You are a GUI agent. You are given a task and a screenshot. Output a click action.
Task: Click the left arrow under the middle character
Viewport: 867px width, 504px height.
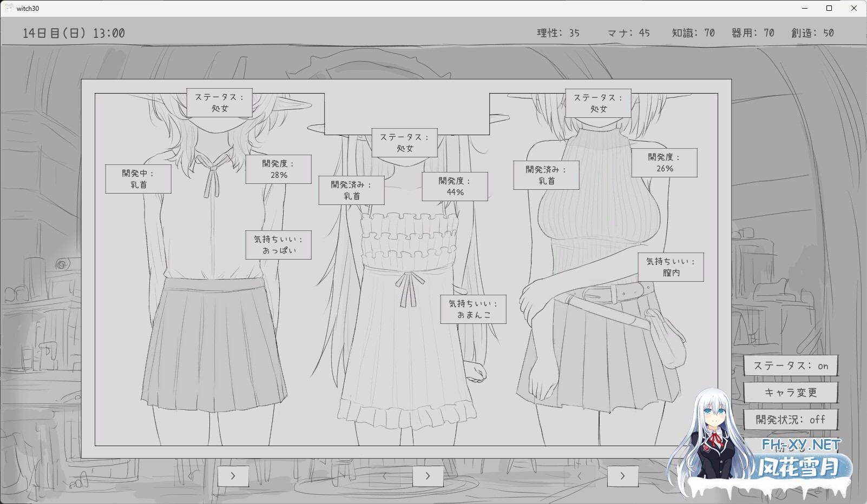385,476
